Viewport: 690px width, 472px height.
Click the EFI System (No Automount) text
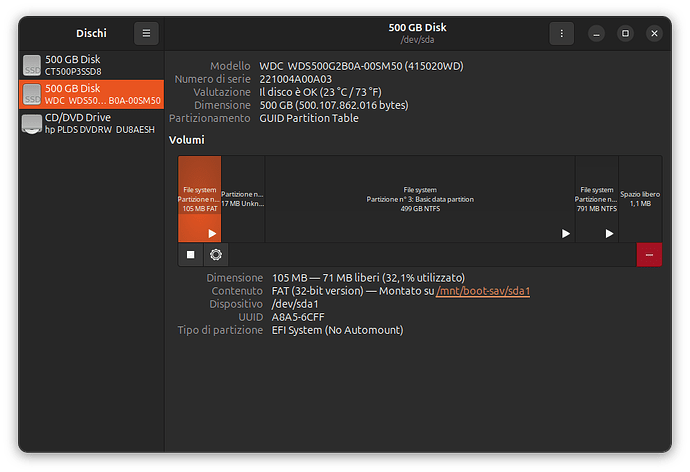tap(337, 330)
